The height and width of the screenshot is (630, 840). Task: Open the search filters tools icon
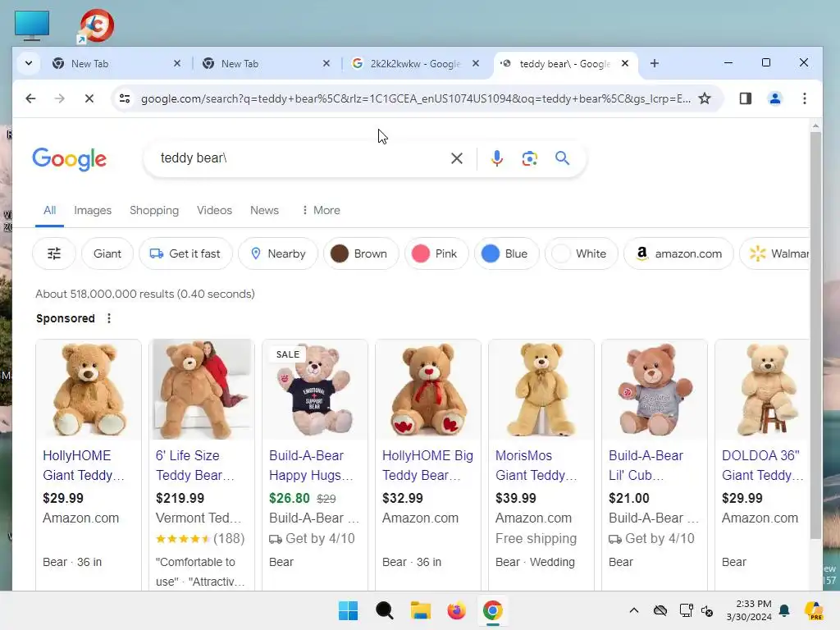54,253
